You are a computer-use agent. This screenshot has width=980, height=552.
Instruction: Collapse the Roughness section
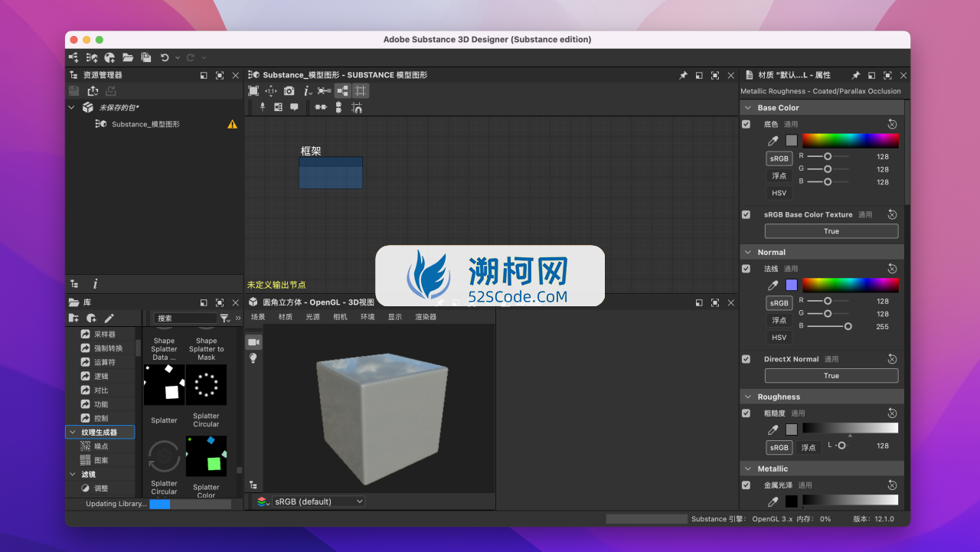click(x=747, y=397)
